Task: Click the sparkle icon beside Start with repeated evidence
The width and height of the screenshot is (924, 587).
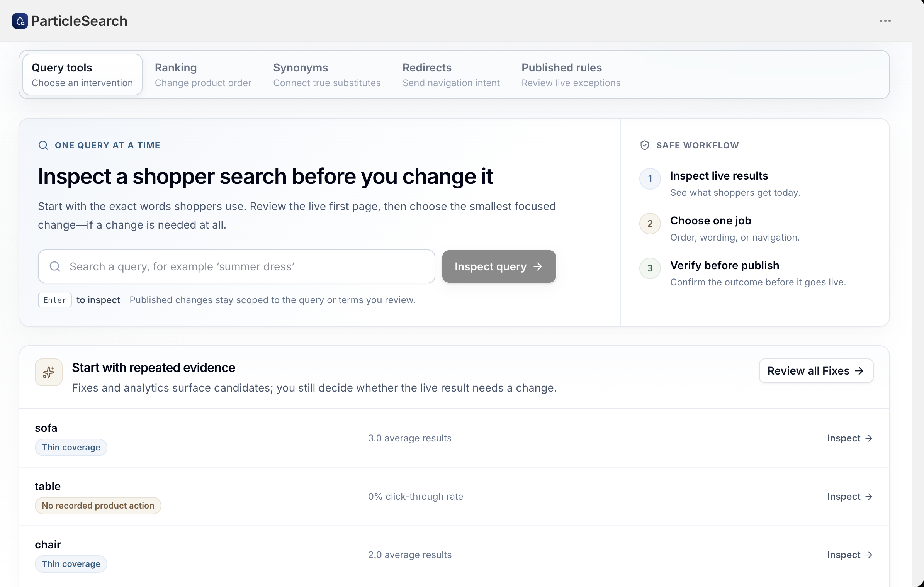Action: pyautogui.click(x=49, y=372)
